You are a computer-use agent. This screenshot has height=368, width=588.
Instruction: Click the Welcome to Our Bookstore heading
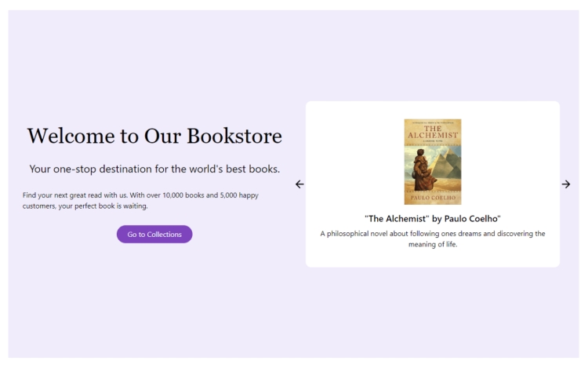(x=154, y=136)
